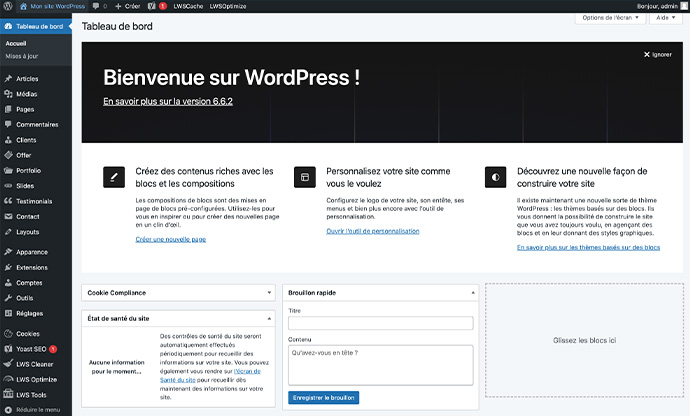The image size is (690, 416).
Task: Click the Layouts pencil icon
Action: coord(8,232)
